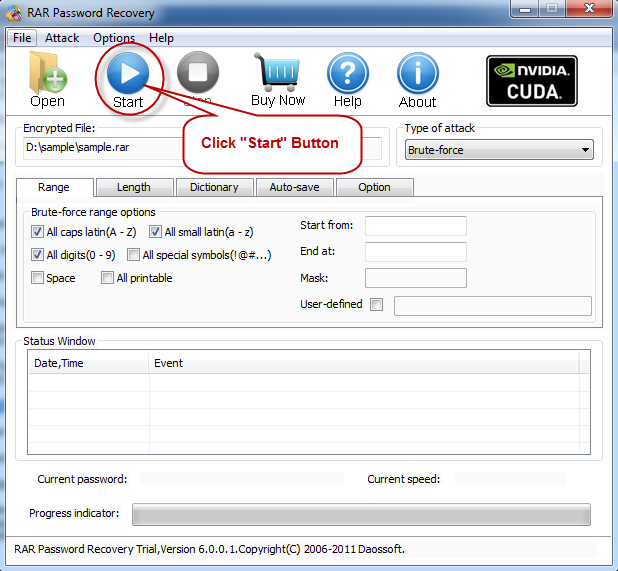This screenshot has width=618, height=571.
Task: Open the File menu
Action: (x=22, y=38)
